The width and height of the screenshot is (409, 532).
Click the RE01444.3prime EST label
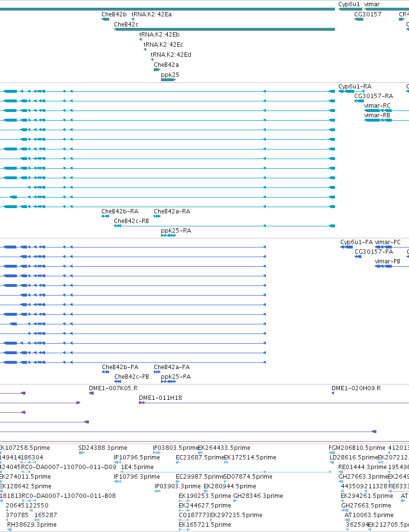(x=362, y=467)
